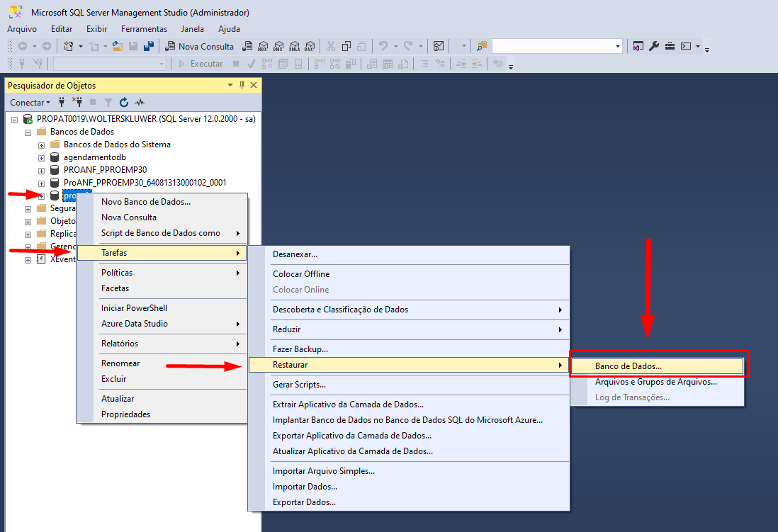The height and width of the screenshot is (532, 778).
Task: Click the Activity Monitor icon
Action: 439,46
